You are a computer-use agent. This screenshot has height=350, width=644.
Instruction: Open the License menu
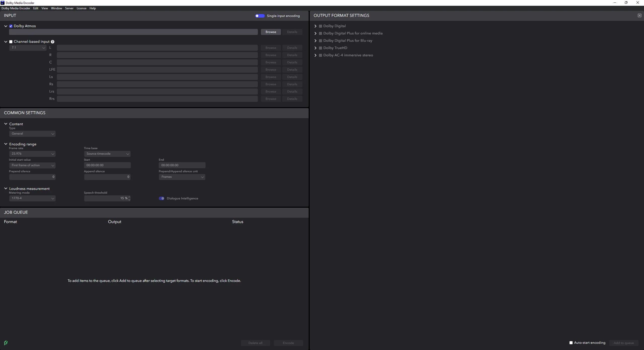click(x=81, y=8)
